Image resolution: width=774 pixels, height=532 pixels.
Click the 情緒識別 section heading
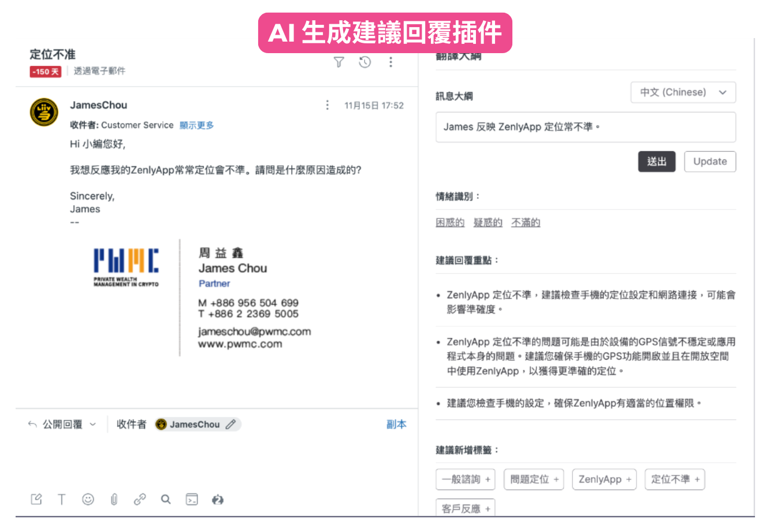pyautogui.click(x=457, y=197)
